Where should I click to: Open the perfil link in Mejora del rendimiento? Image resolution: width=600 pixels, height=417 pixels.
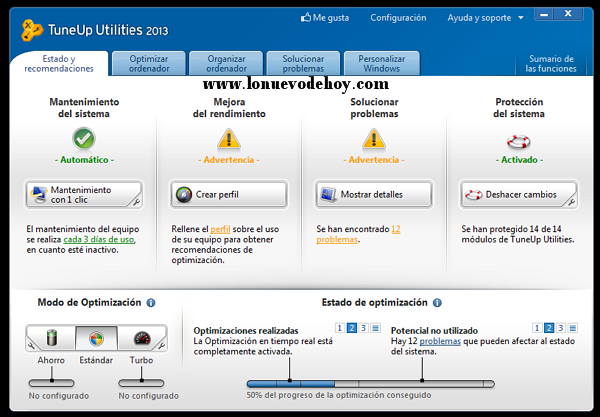pyautogui.click(x=220, y=229)
